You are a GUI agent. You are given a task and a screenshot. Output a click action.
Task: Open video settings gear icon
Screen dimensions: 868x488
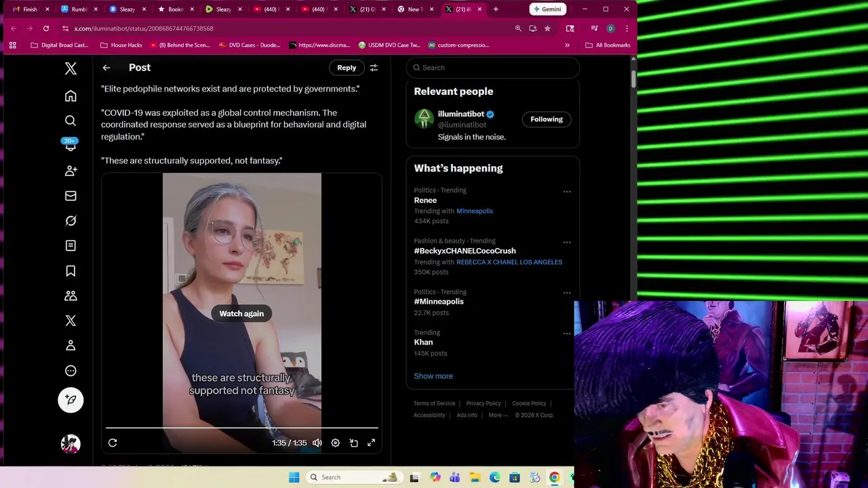(x=335, y=443)
